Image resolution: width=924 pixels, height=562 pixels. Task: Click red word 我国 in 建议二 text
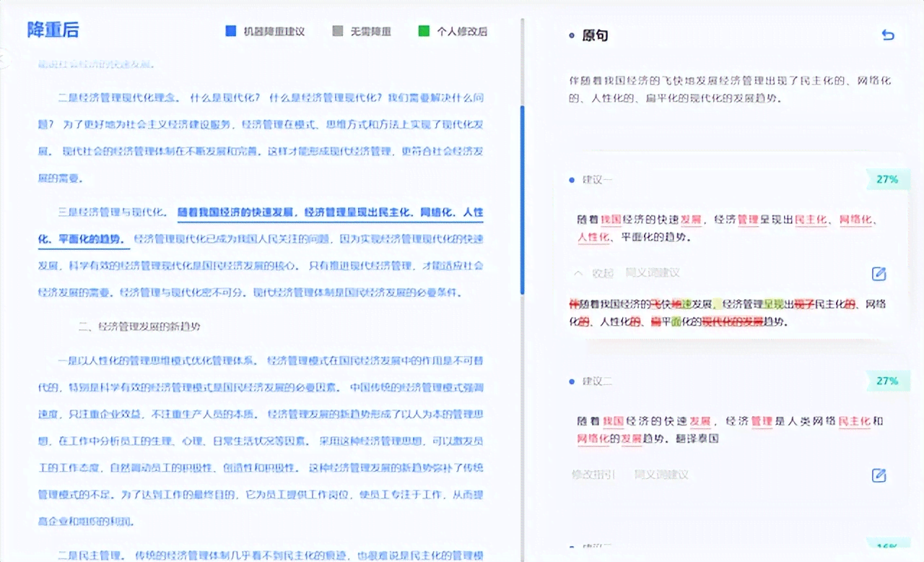point(613,421)
